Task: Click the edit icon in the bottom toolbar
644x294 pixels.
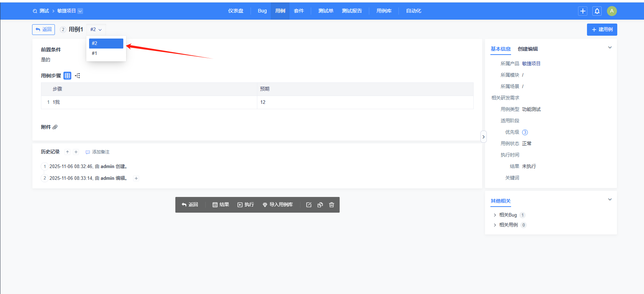Action: click(309, 205)
